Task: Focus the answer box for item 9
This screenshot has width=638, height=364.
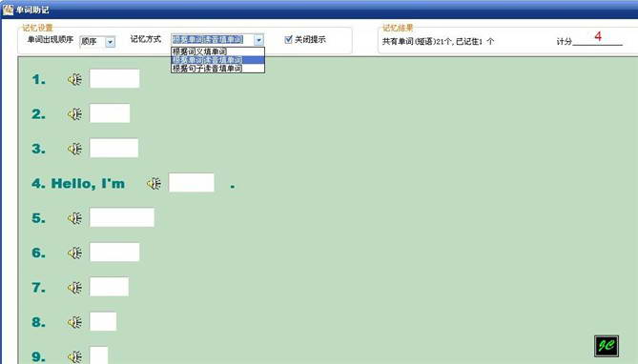Action: (x=99, y=355)
